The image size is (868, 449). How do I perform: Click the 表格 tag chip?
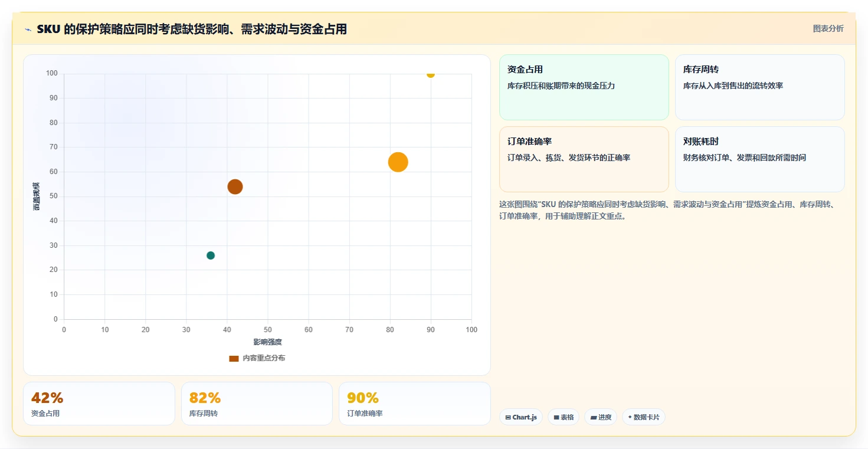564,417
